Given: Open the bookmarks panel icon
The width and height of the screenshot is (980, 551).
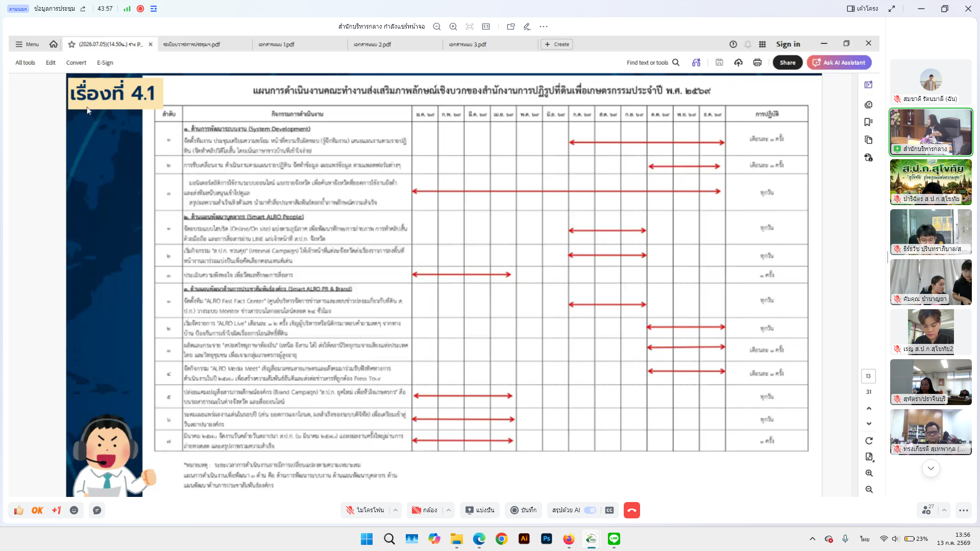Looking at the screenshot, I should click(x=868, y=122).
